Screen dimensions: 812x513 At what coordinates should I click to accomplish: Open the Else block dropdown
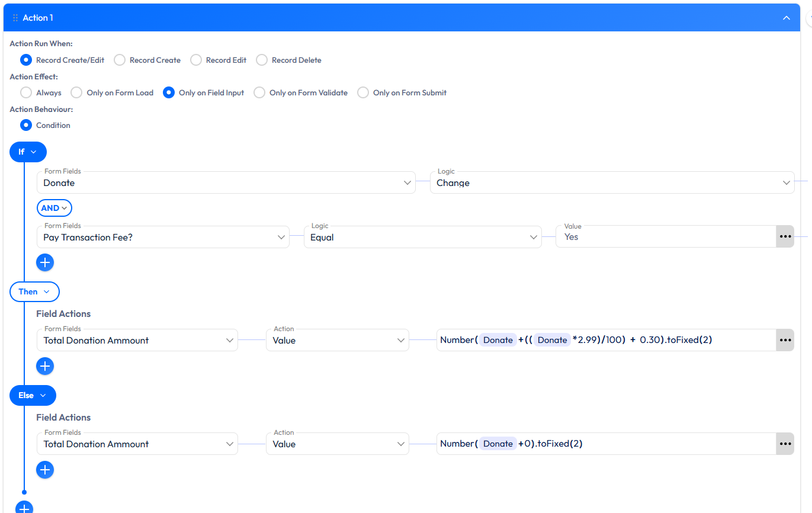pyautogui.click(x=33, y=395)
